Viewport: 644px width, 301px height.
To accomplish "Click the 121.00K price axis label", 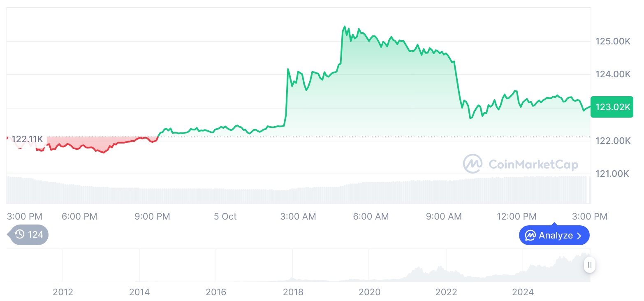I will click(x=612, y=174).
